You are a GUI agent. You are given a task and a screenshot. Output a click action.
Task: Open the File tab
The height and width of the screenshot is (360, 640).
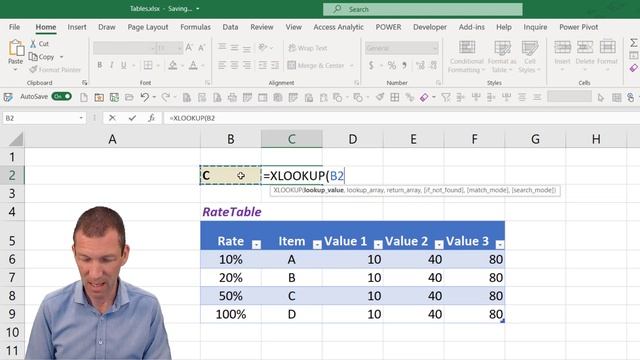click(x=14, y=27)
